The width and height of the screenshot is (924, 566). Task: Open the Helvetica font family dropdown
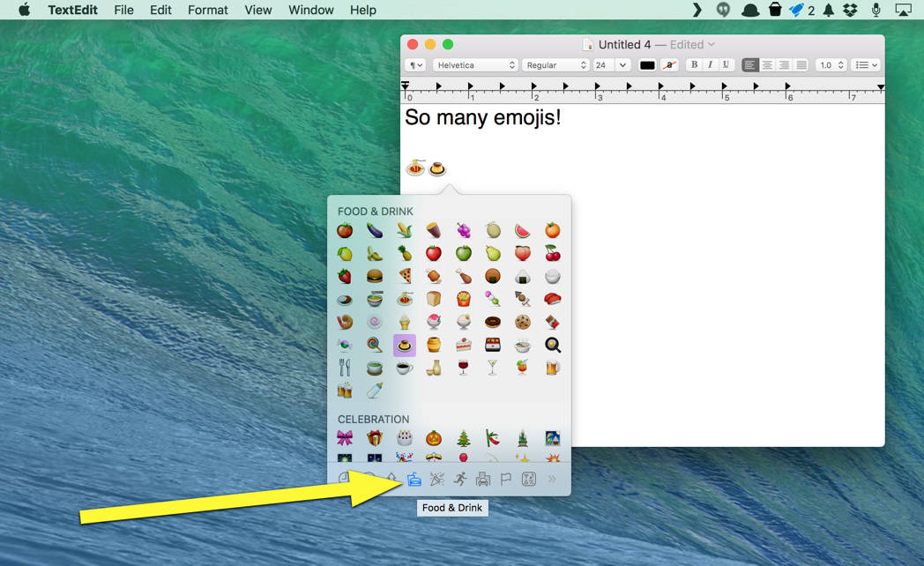pyautogui.click(x=474, y=65)
